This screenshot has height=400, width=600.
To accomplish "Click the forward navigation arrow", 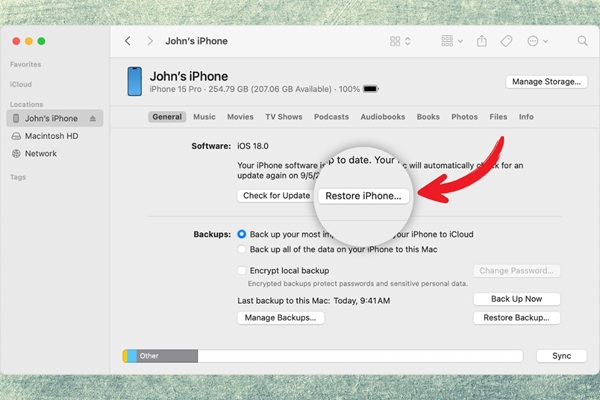I will (150, 41).
